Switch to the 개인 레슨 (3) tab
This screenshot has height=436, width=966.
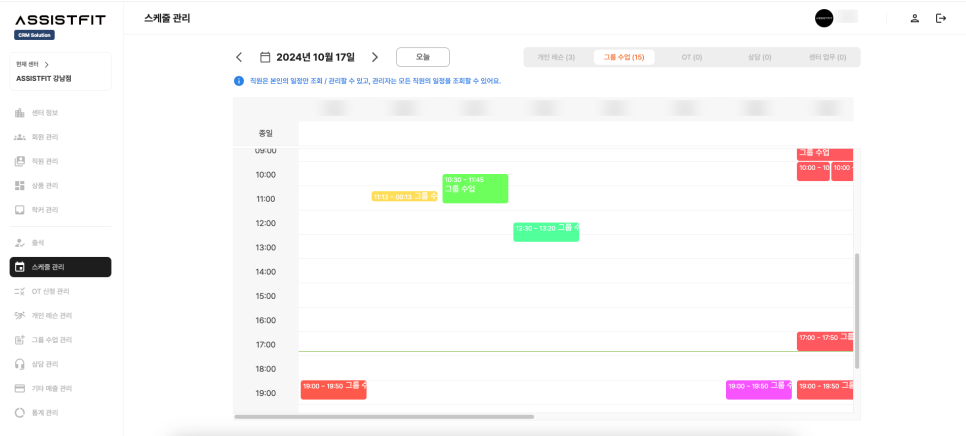point(556,58)
